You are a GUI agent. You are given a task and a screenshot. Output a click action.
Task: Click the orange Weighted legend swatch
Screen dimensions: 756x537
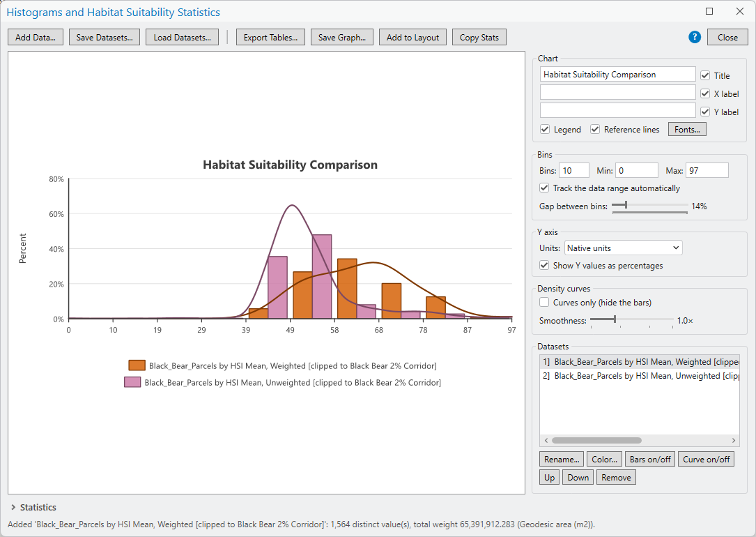(x=137, y=365)
